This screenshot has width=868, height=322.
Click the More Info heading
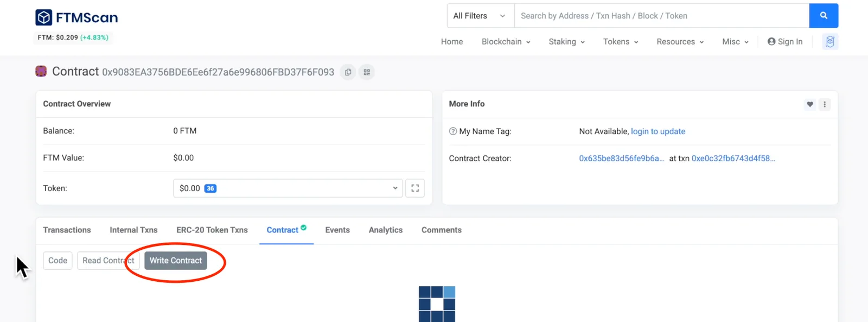[467, 104]
